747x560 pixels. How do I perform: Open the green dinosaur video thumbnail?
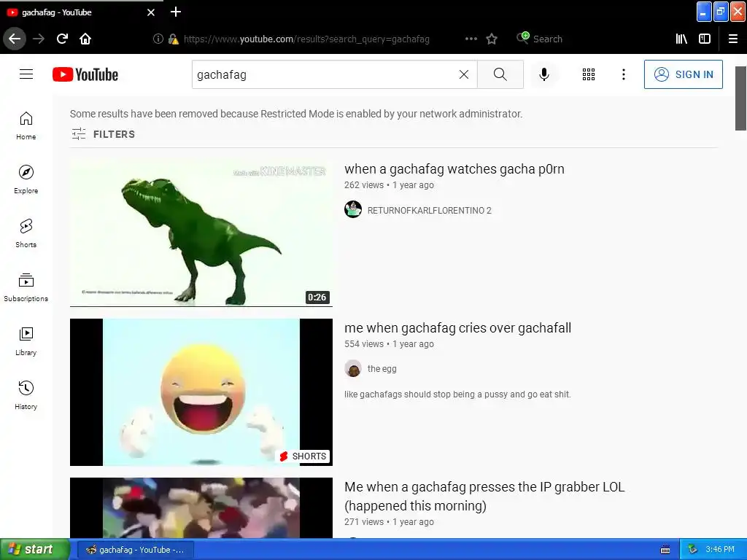[x=201, y=233]
